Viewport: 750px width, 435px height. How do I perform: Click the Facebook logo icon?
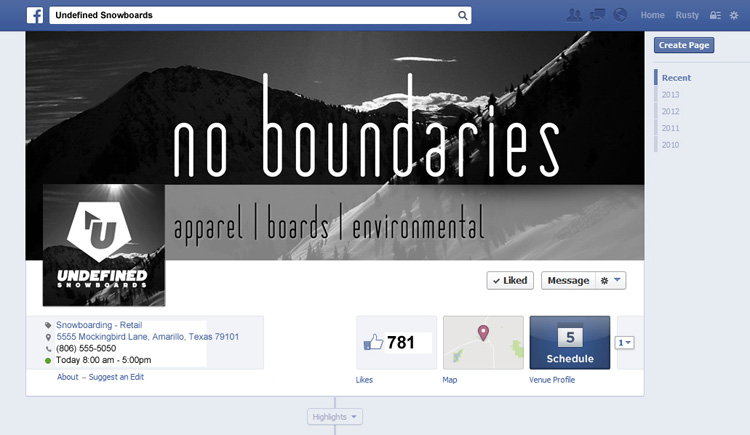tap(35, 15)
